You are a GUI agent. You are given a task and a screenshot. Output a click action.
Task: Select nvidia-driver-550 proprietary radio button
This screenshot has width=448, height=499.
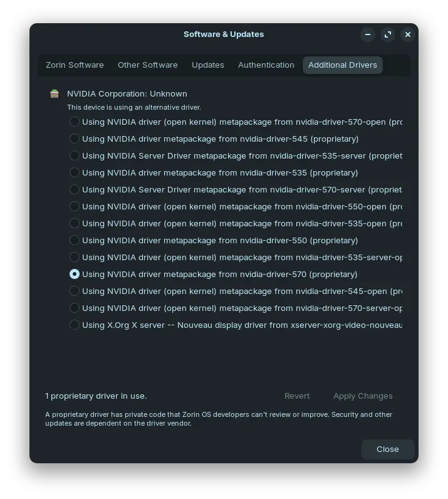pyautogui.click(x=75, y=240)
